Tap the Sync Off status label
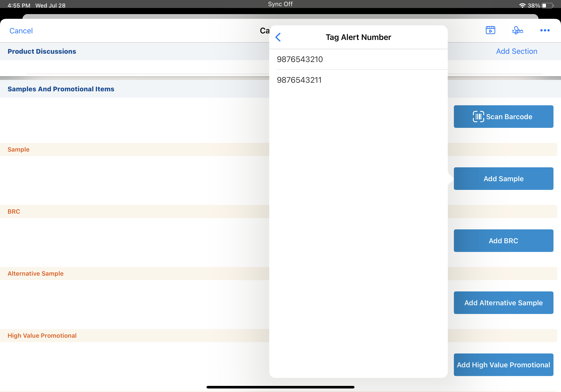Viewport: 561px width, 392px height. pyautogui.click(x=280, y=4)
